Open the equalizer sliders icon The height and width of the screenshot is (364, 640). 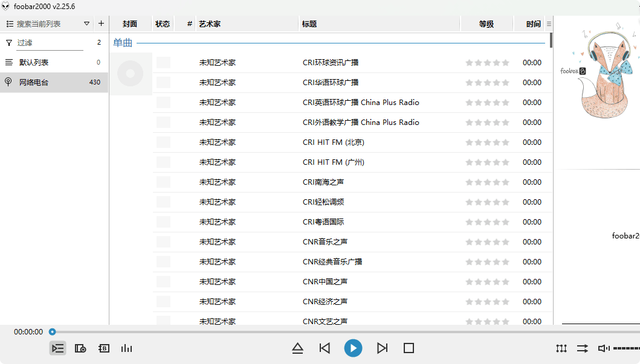pyautogui.click(x=561, y=348)
